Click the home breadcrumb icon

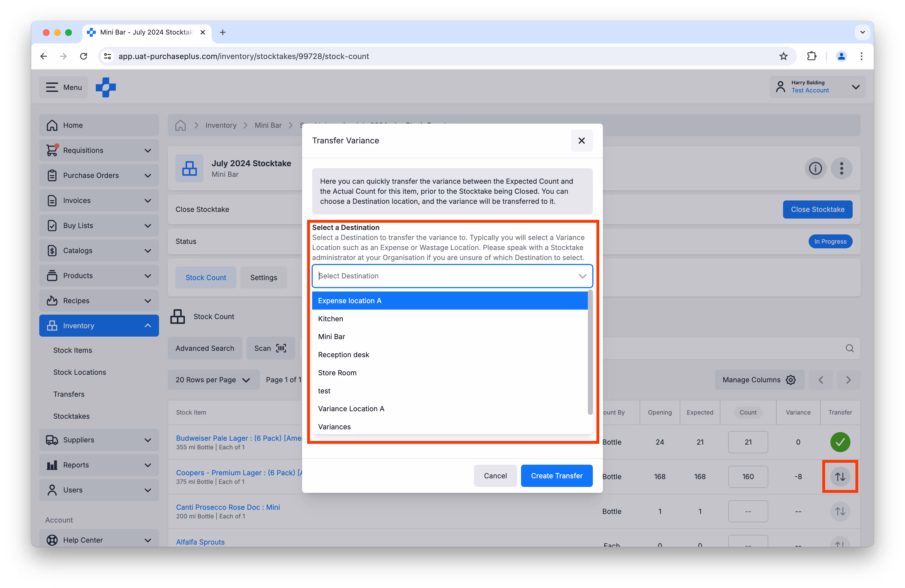[180, 125]
